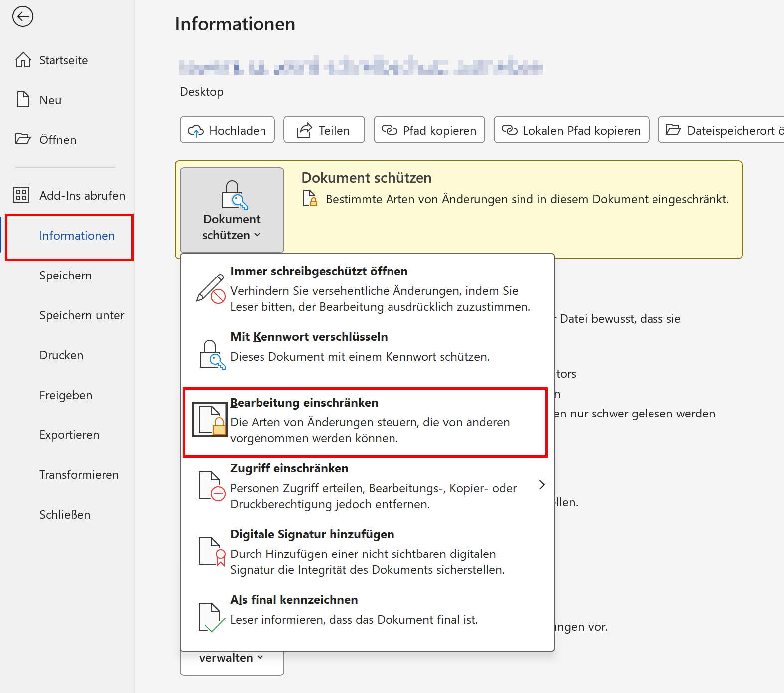This screenshot has height=693, width=784.
Task: Open the Exportieren page
Action: (x=67, y=435)
